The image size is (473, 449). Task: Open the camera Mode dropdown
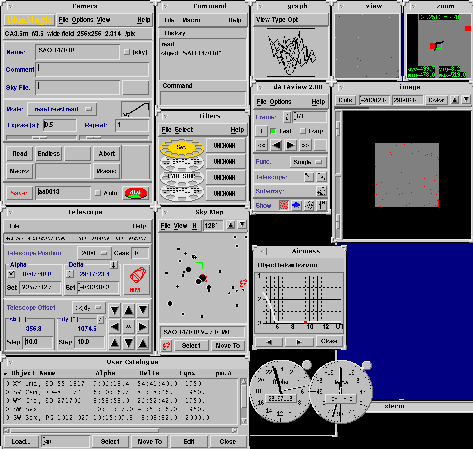(62, 109)
